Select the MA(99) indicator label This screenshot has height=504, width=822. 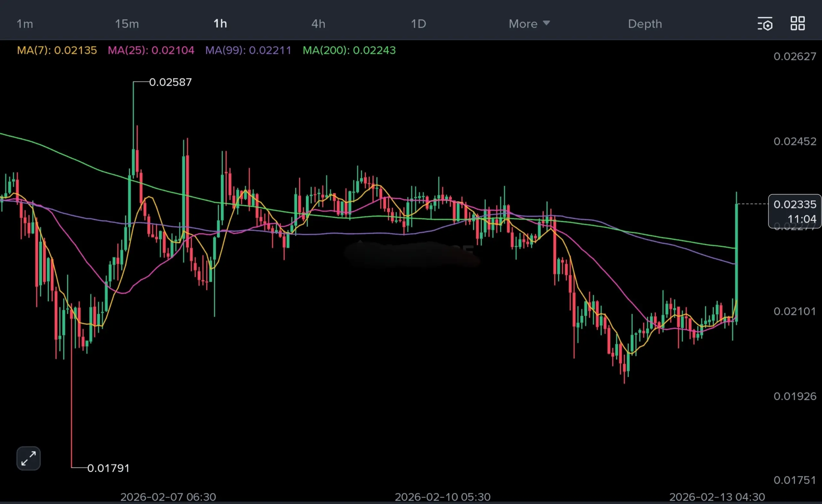coord(248,50)
